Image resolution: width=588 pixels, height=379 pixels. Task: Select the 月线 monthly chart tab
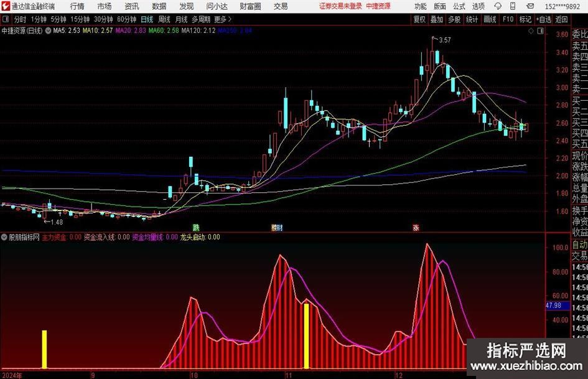(x=182, y=19)
